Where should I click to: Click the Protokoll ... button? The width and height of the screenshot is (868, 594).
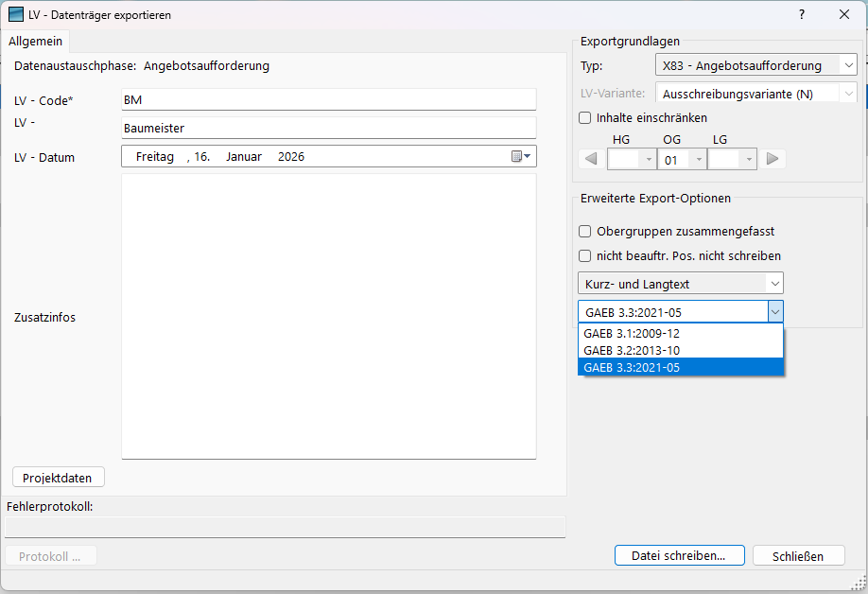tap(51, 556)
